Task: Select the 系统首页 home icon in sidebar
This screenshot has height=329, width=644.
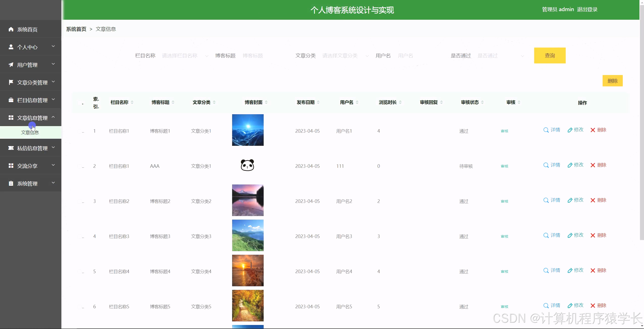Action: coord(11,29)
